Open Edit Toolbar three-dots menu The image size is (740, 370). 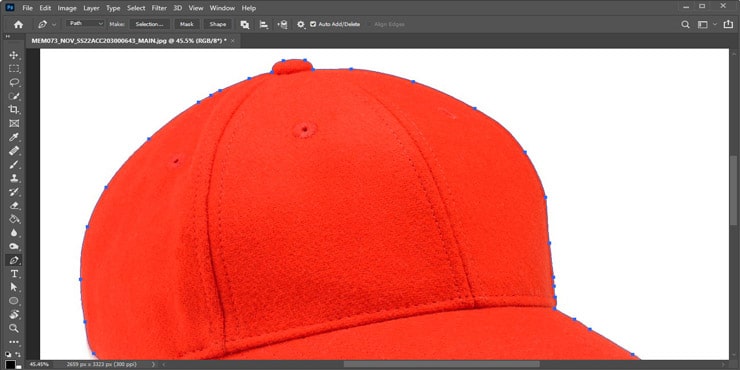click(14, 342)
